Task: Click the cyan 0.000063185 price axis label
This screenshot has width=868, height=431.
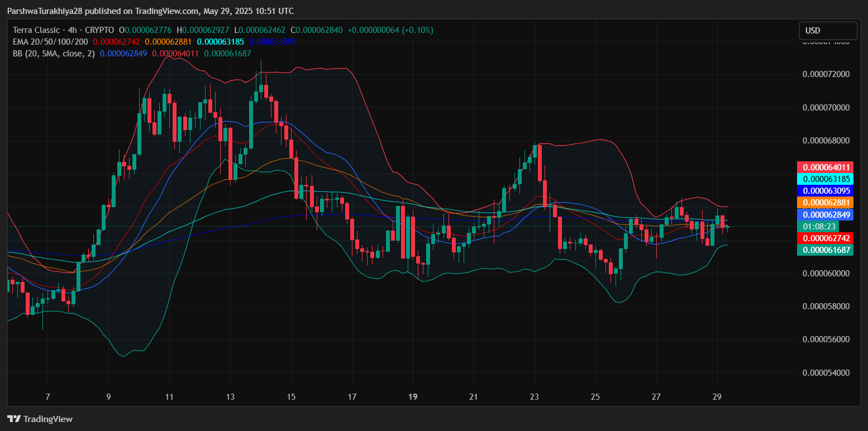Action: click(826, 179)
